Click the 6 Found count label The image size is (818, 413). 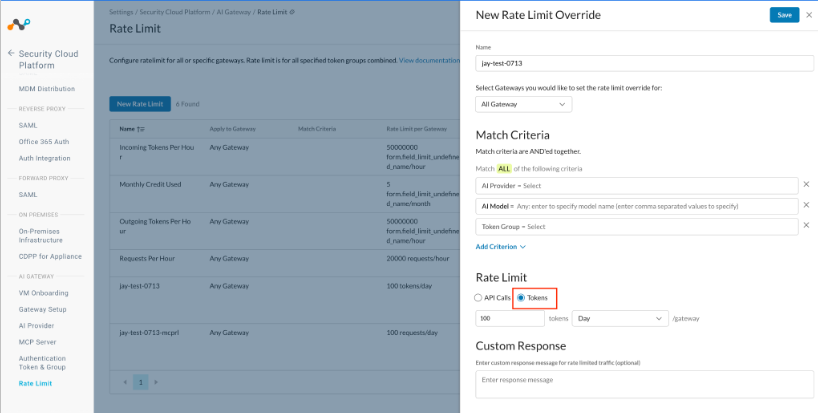[187, 104]
